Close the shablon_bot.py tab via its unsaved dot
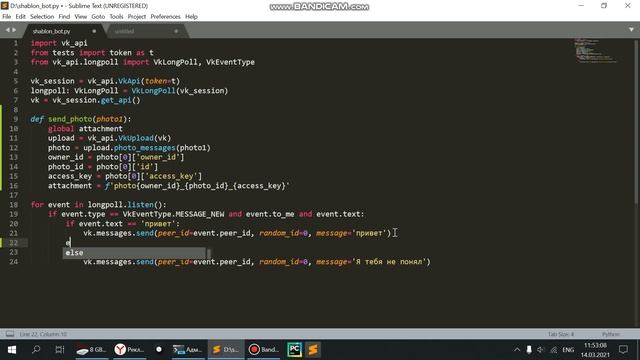640x360 pixels. point(94,31)
